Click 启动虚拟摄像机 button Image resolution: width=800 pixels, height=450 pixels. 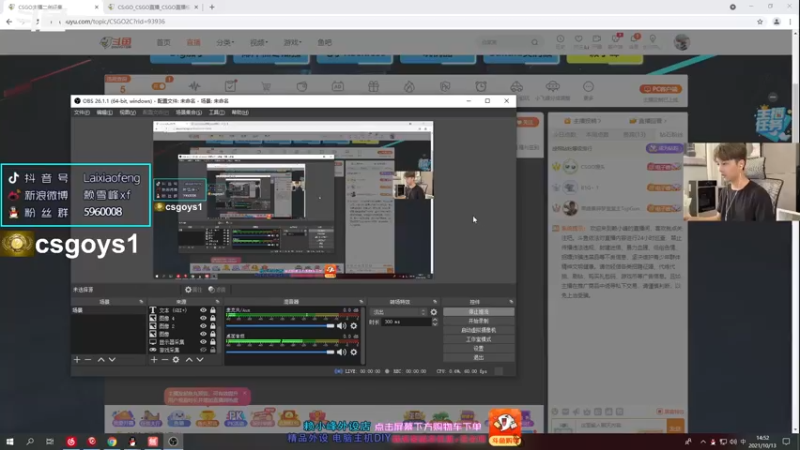point(479,330)
